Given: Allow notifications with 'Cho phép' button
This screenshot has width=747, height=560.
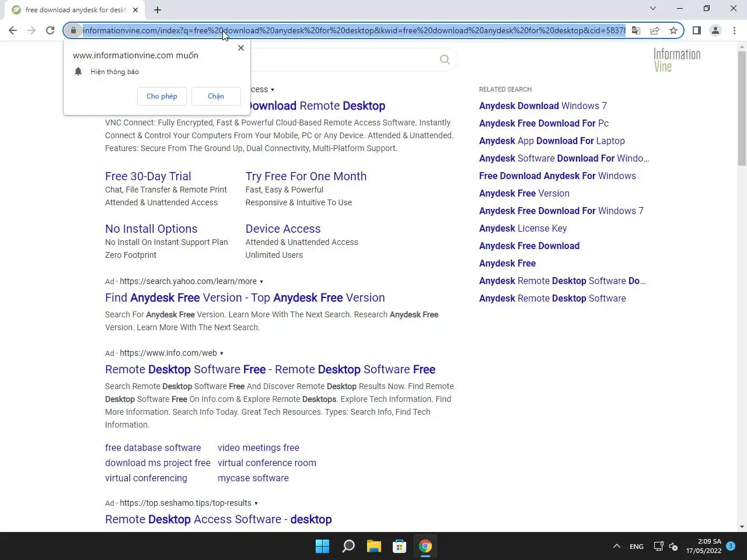Looking at the screenshot, I should point(162,96).
